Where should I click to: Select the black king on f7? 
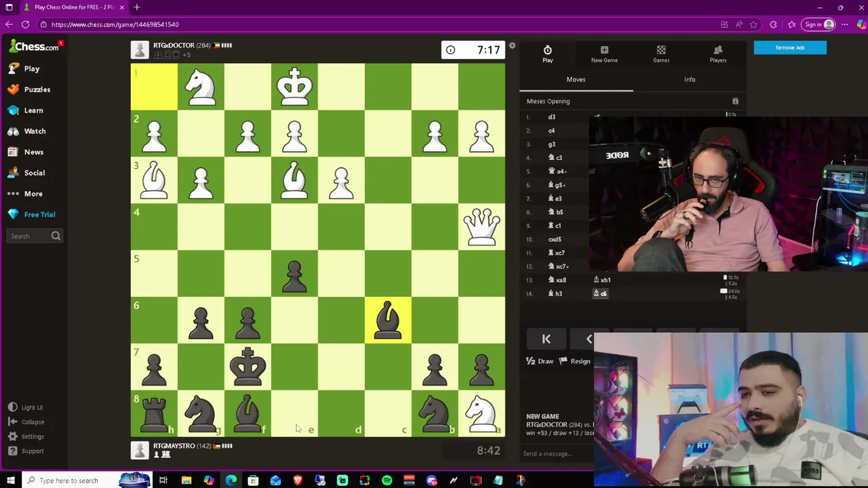pyautogui.click(x=248, y=367)
